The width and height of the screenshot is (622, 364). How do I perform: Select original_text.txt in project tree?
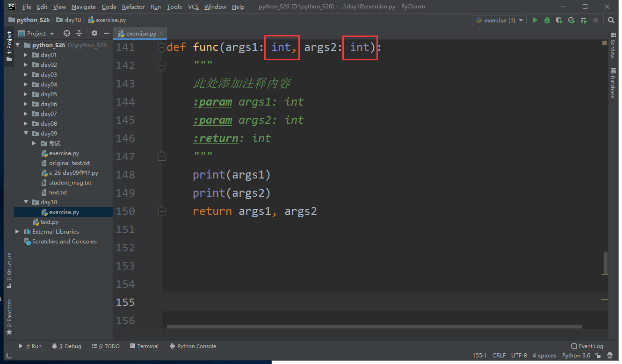69,163
